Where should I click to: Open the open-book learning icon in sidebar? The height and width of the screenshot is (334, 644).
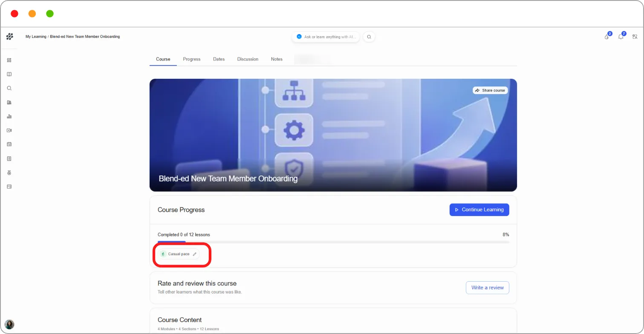[9, 74]
